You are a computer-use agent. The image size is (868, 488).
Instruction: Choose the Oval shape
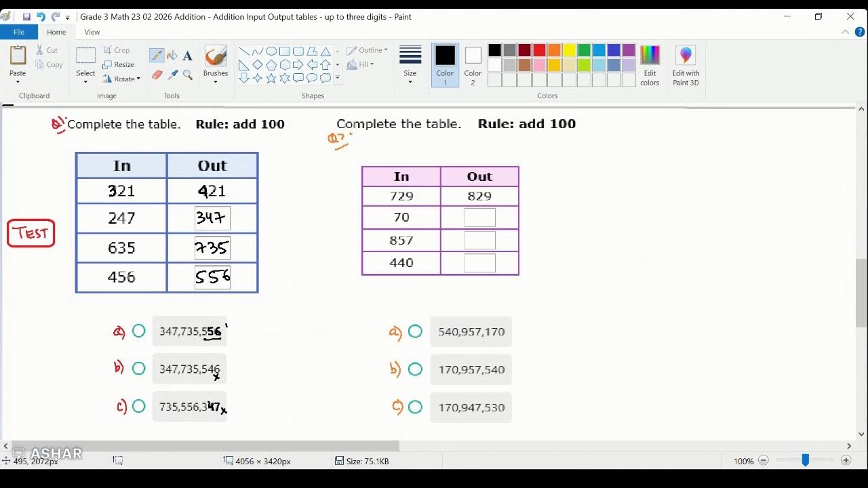coord(271,52)
